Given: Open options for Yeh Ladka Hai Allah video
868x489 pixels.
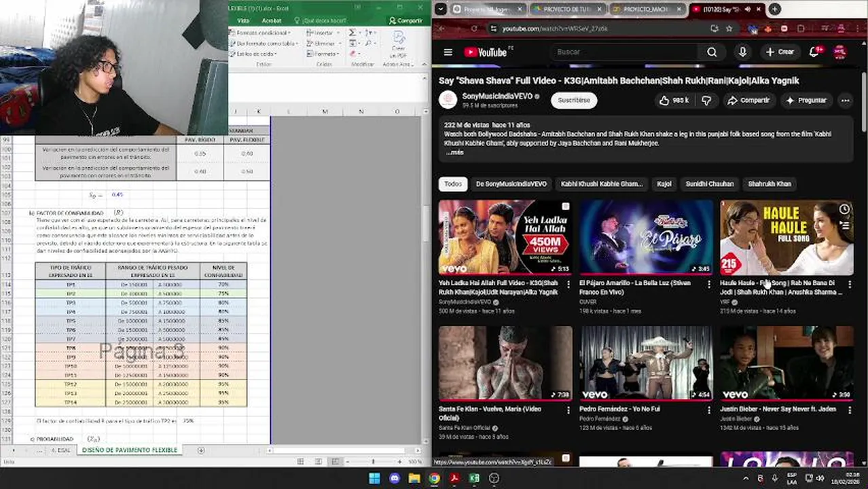Looking at the screenshot, I should tap(568, 285).
